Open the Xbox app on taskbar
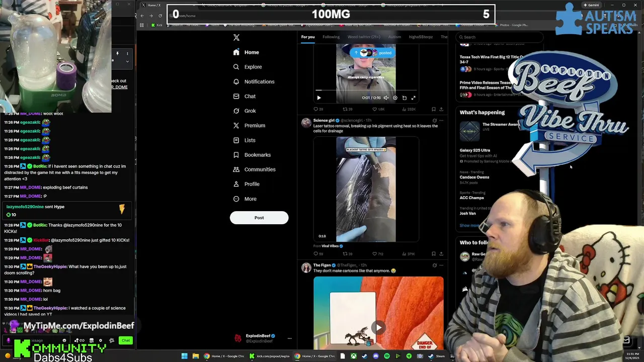 [x=354, y=356]
